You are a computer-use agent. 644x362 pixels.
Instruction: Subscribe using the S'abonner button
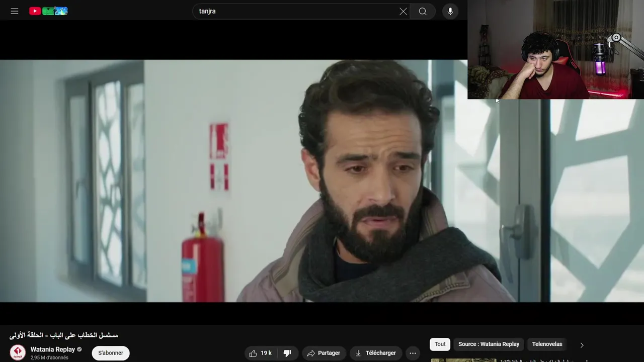[111, 353]
